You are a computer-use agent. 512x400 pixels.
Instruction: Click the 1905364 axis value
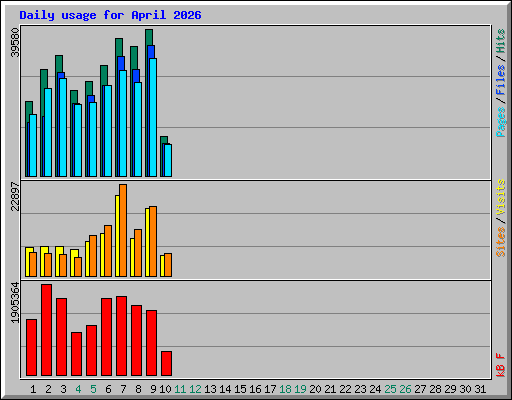point(15,303)
